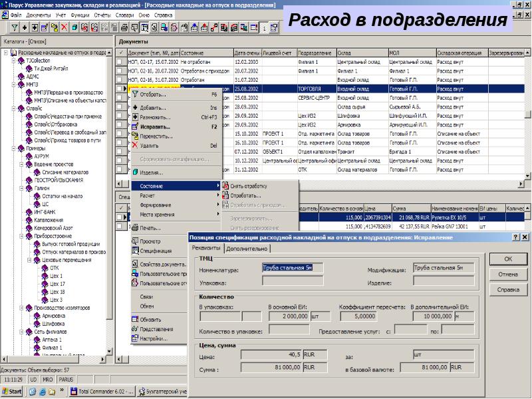Click the plus add-record toolbar icon
532x399 pixels.
tap(25, 27)
